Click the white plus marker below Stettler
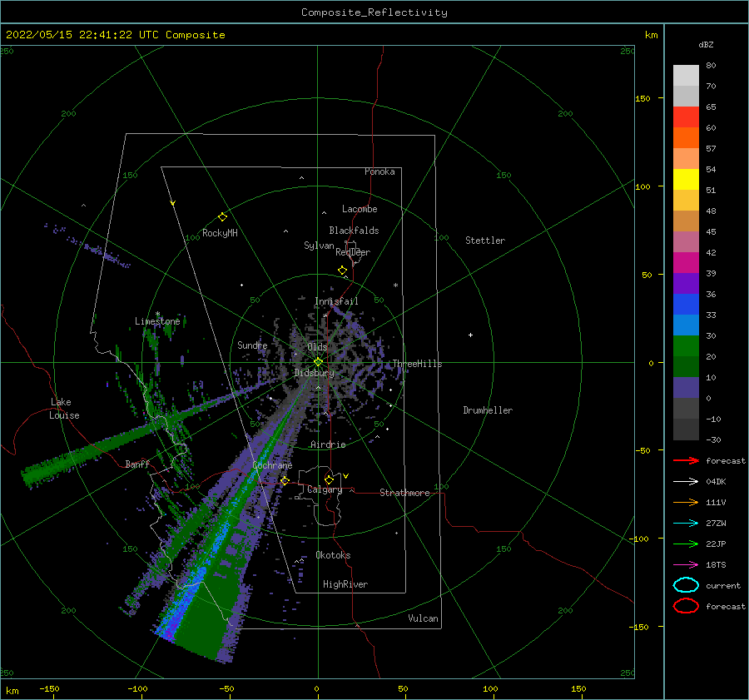The width and height of the screenshot is (749, 700). click(470, 335)
